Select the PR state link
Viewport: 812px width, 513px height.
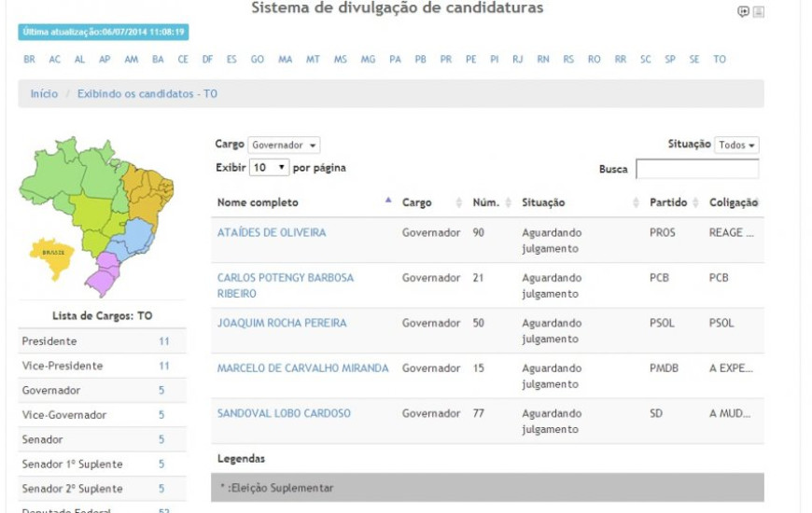[x=446, y=59]
